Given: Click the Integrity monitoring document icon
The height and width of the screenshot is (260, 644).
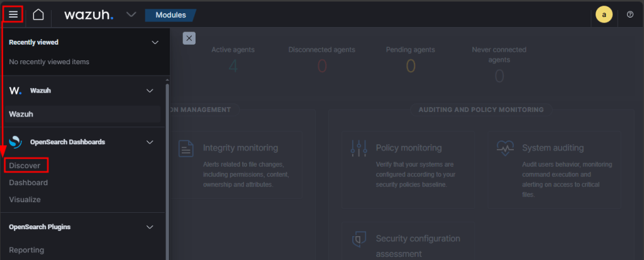Looking at the screenshot, I should tap(186, 149).
